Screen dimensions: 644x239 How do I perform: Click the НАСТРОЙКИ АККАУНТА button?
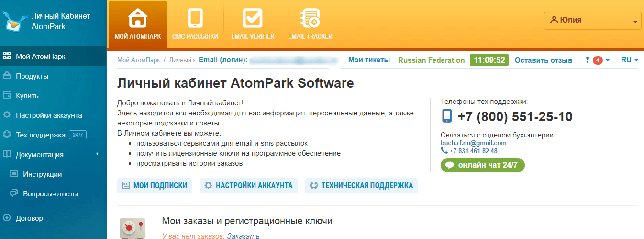249,186
